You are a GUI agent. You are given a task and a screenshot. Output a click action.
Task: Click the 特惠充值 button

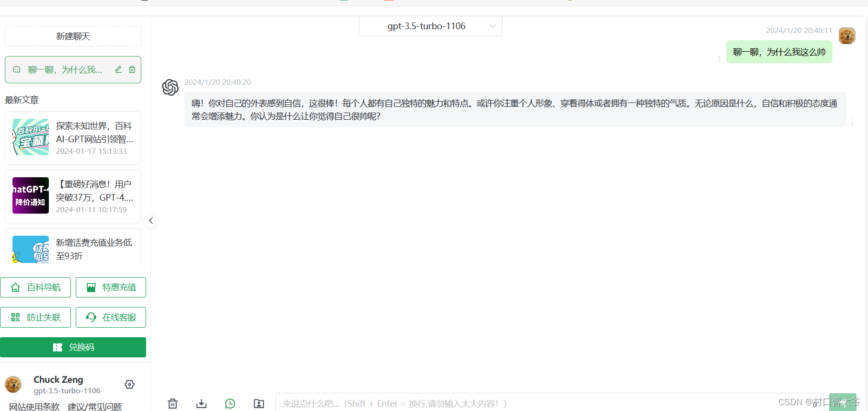[x=111, y=287]
